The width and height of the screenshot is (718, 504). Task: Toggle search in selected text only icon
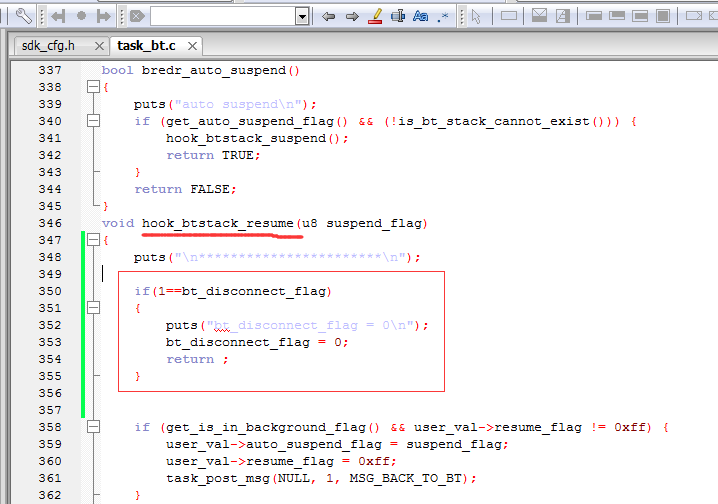[398, 16]
